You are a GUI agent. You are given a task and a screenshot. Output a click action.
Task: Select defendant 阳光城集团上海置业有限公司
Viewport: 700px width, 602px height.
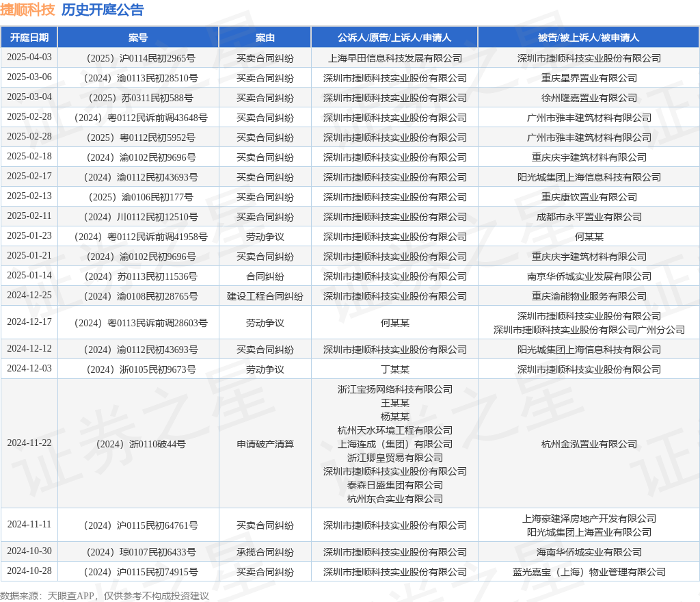(589, 532)
